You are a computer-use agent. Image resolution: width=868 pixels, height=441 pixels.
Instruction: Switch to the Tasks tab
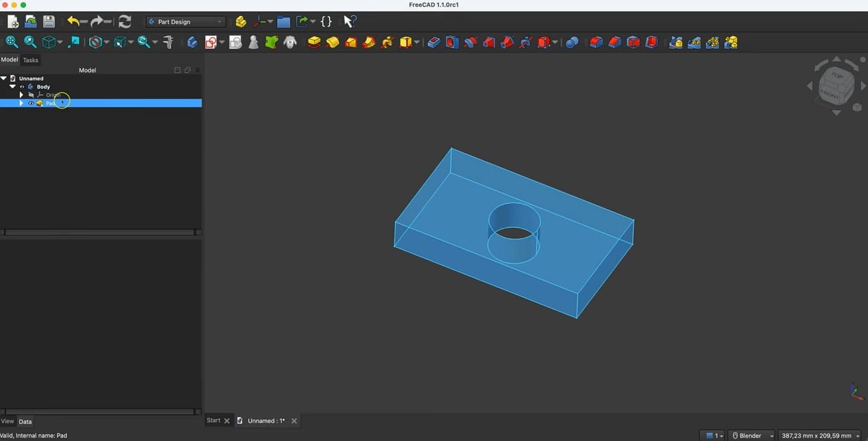coord(30,59)
